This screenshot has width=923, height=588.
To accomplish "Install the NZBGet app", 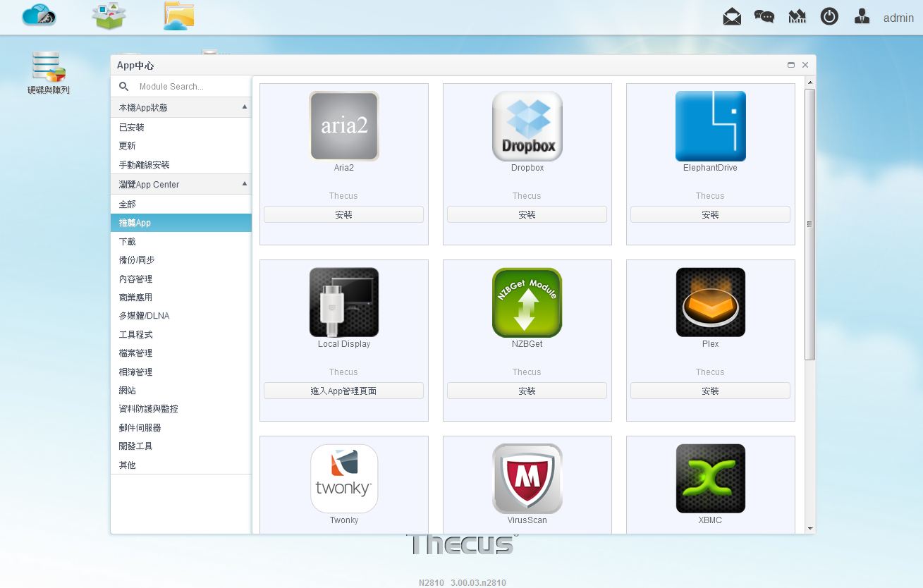I will (527, 391).
